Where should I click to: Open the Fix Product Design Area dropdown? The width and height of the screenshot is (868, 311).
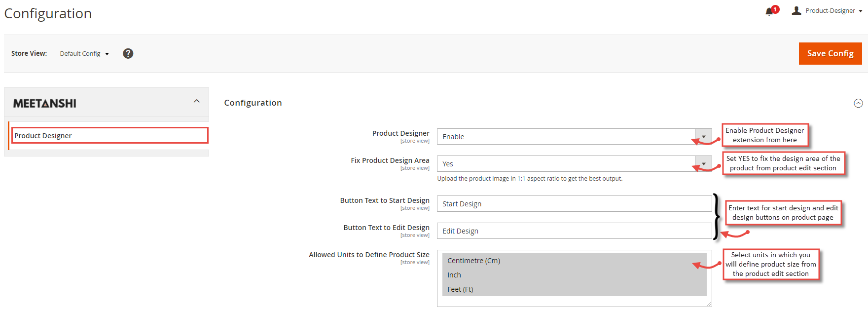point(703,164)
